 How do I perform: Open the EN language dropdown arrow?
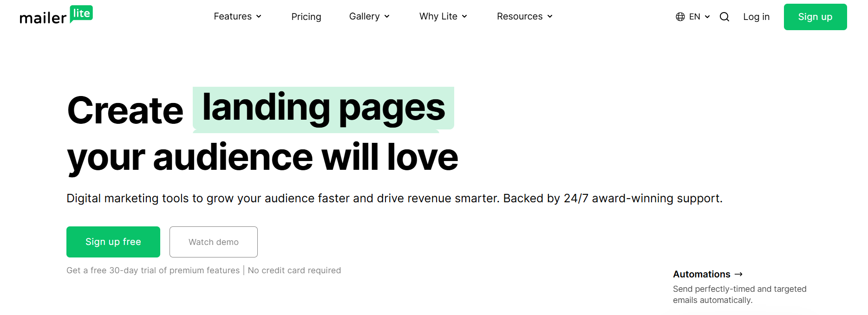(707, 17)
